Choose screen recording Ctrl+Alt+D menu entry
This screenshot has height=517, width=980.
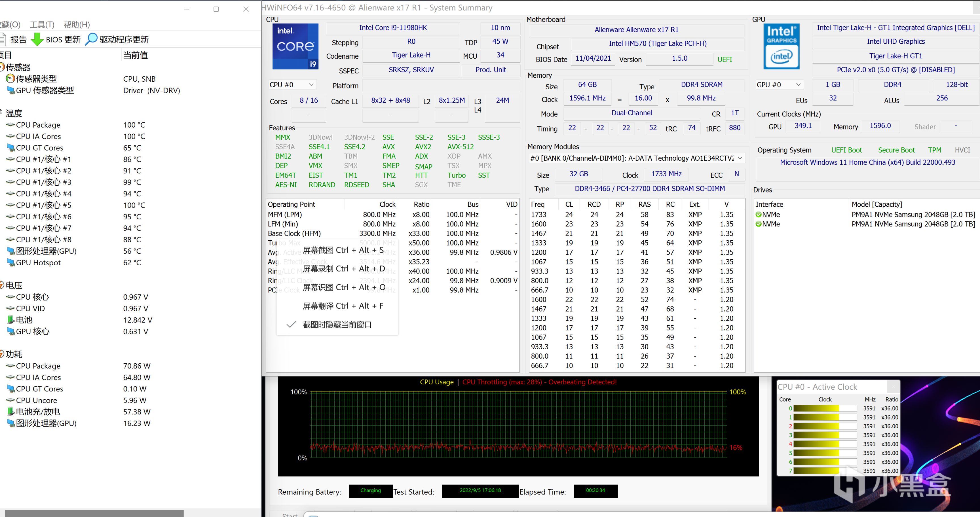343,269
